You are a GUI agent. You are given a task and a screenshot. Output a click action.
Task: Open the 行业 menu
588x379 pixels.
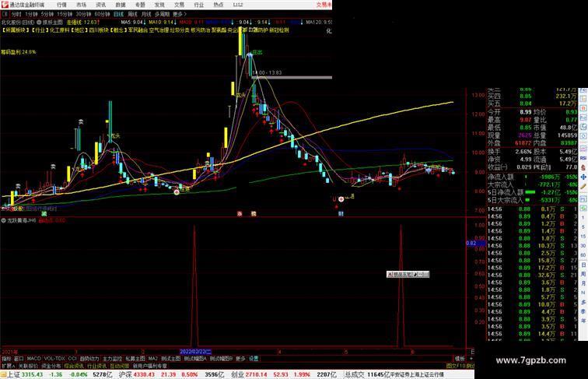click(199, 5)
